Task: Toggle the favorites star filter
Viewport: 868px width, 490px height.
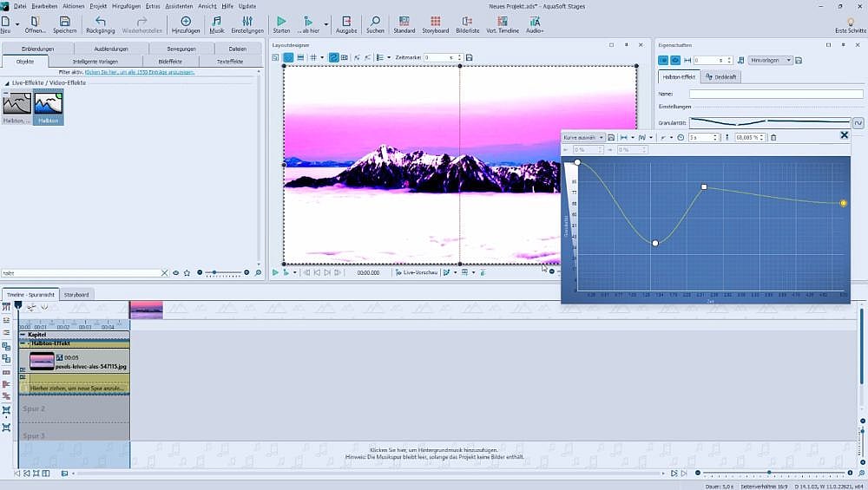Action: click(x=187, y=272)
